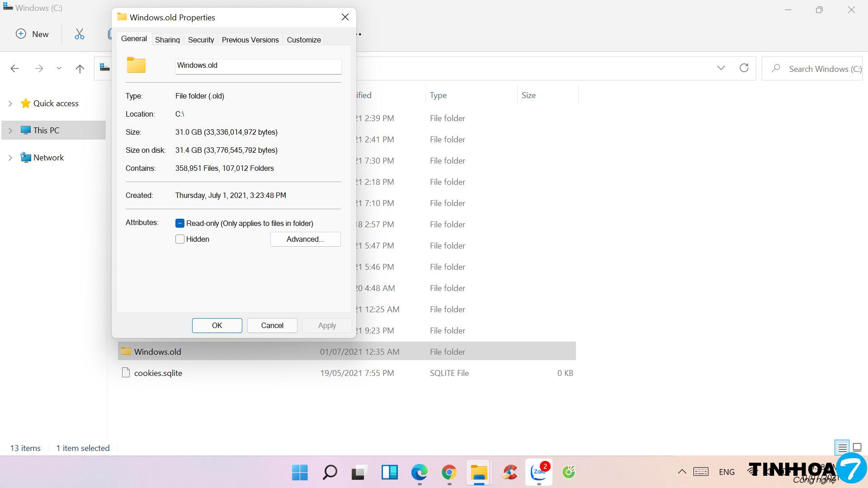The height and width of the screenshot is (488, 868).
Task: Click the Refresh icon beside address bar
Action: tap(744, 68)
